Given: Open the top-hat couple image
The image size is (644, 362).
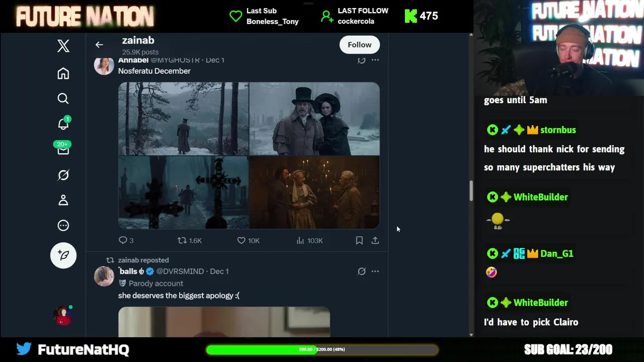Looking at the screenshot, I should (314, 119).
